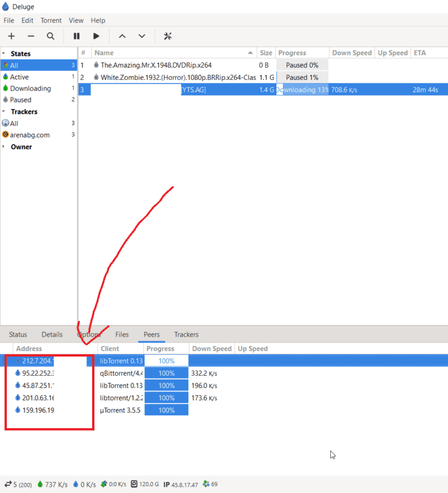Click White.Zombie.1932 torrent progress bar
This screenshot has width=448, height=493.
click(302, 78)
